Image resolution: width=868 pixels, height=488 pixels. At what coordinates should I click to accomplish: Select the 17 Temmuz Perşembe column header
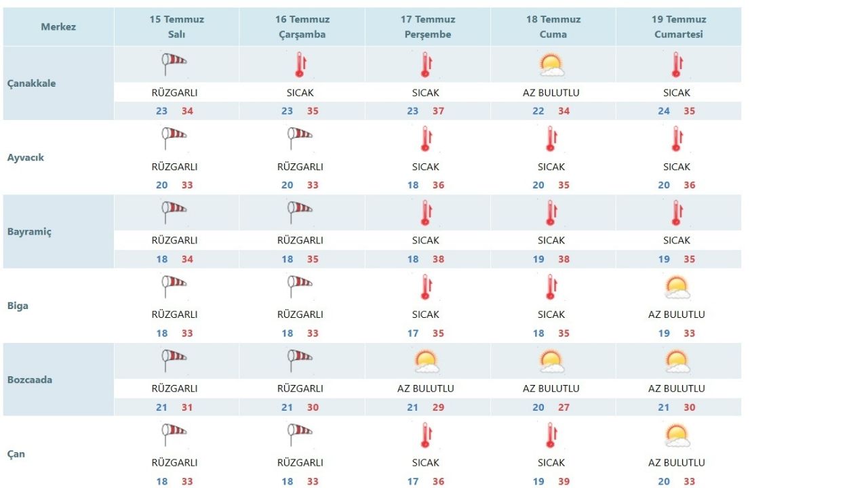pos(428,27)
